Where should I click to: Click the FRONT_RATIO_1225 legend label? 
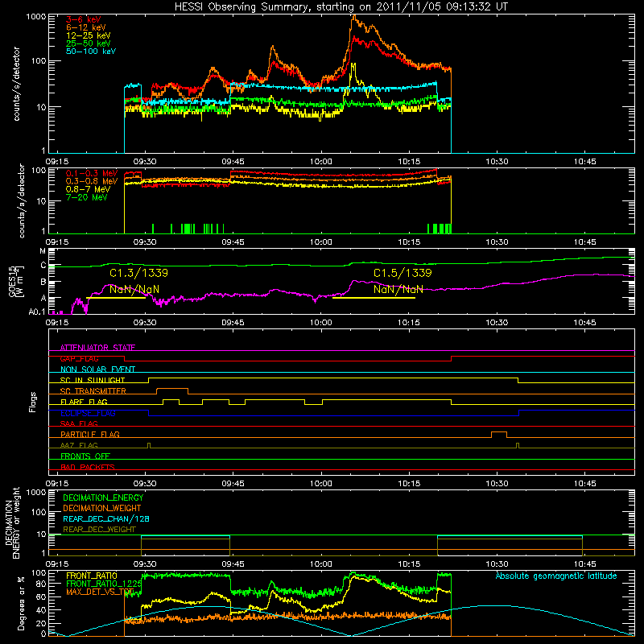(104, 584)
